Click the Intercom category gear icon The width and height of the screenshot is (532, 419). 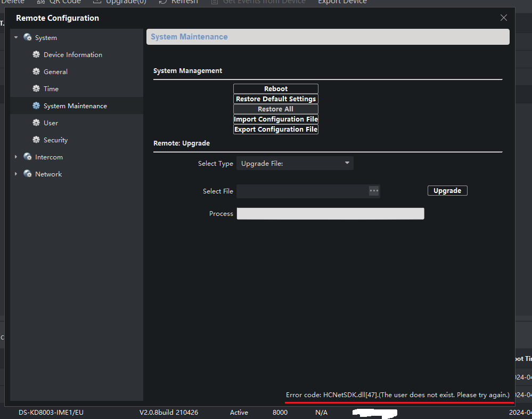pyautogui.click(x=28, y=157)
